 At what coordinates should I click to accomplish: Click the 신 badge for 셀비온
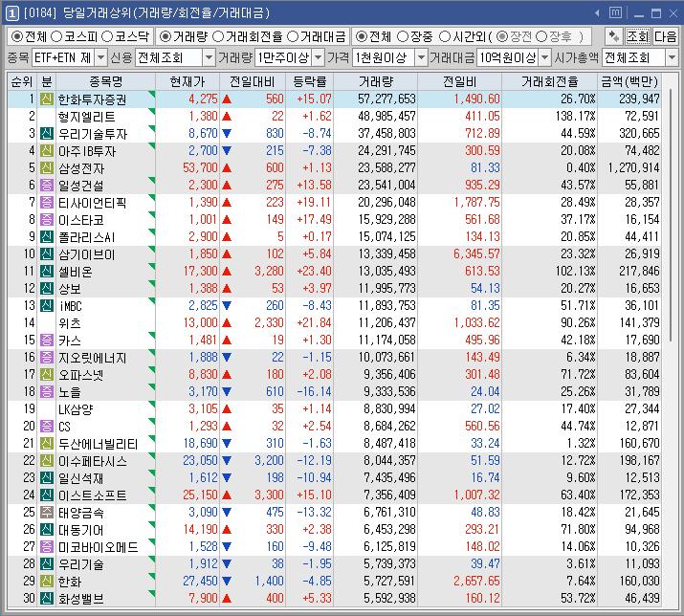47,272
